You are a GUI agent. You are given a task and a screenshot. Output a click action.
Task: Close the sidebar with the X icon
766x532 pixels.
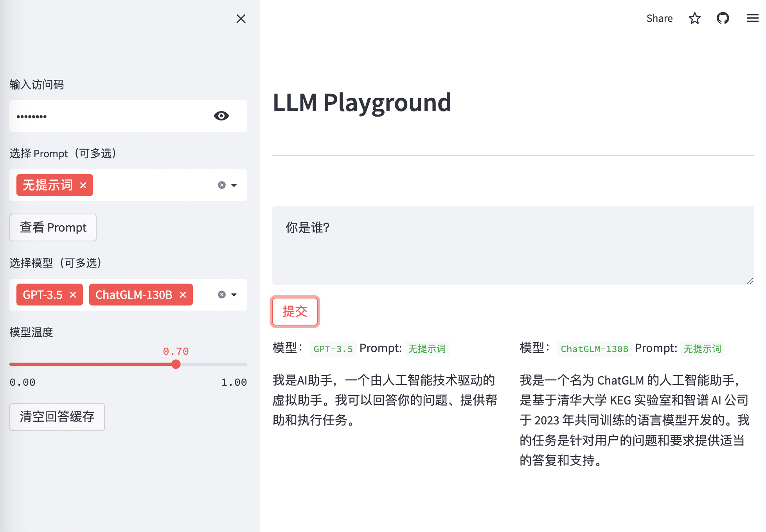241,19
